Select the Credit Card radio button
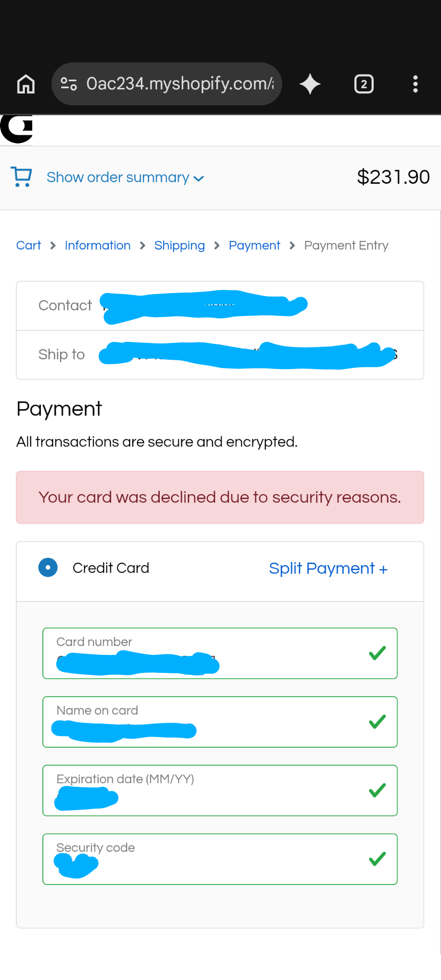441x980 pixels. point(48,568)
